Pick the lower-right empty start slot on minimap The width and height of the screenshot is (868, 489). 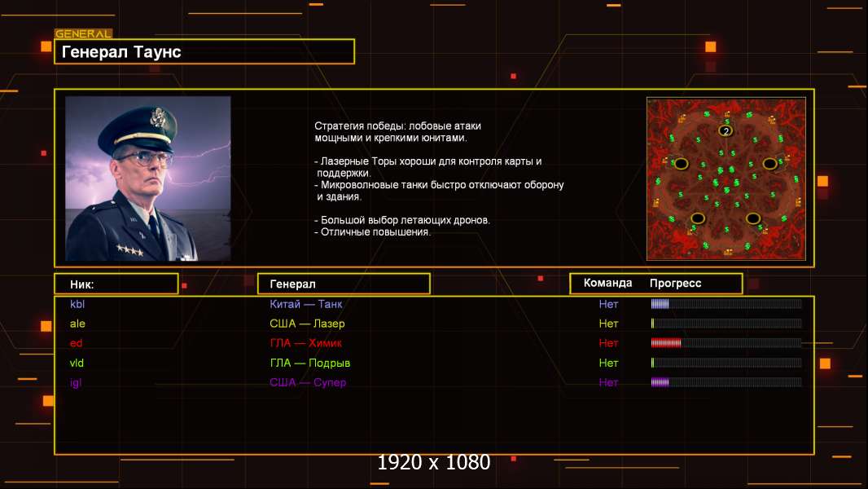753,218
